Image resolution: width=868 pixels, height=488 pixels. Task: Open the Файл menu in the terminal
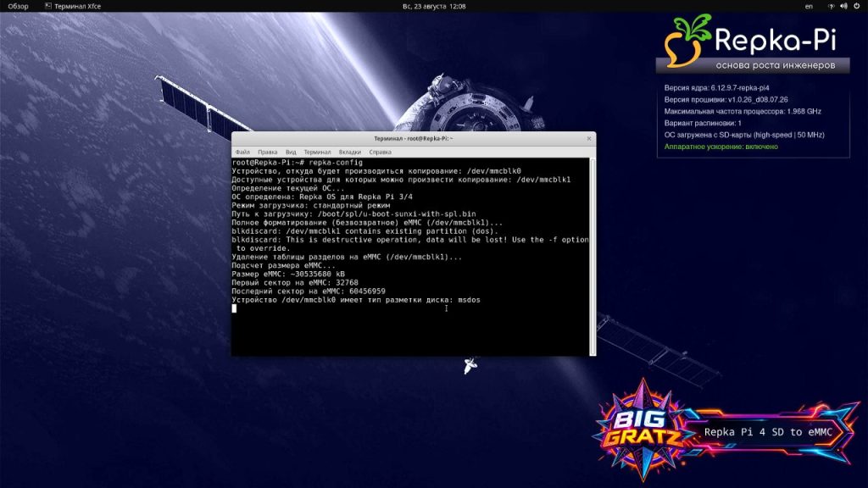tap(242, 152)
